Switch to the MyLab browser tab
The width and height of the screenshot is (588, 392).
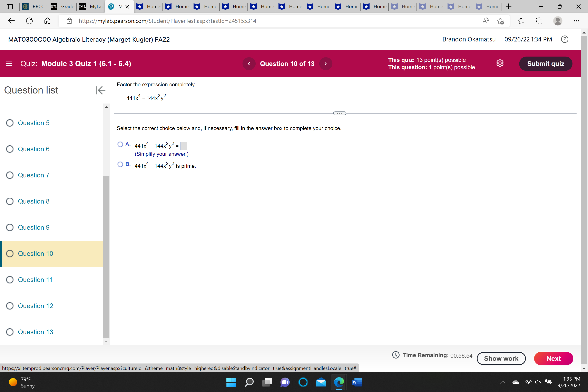[90, 7]
